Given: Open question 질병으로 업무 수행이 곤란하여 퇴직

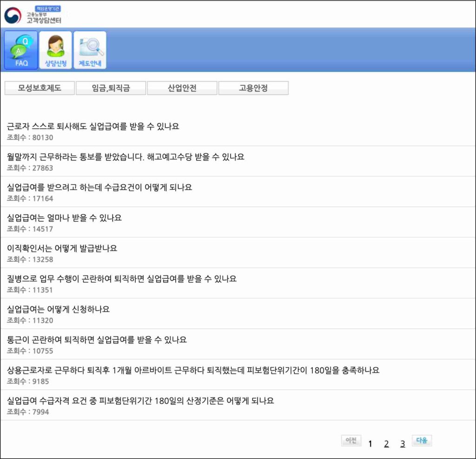Looking at the screenshot, I should pos(121,279).
